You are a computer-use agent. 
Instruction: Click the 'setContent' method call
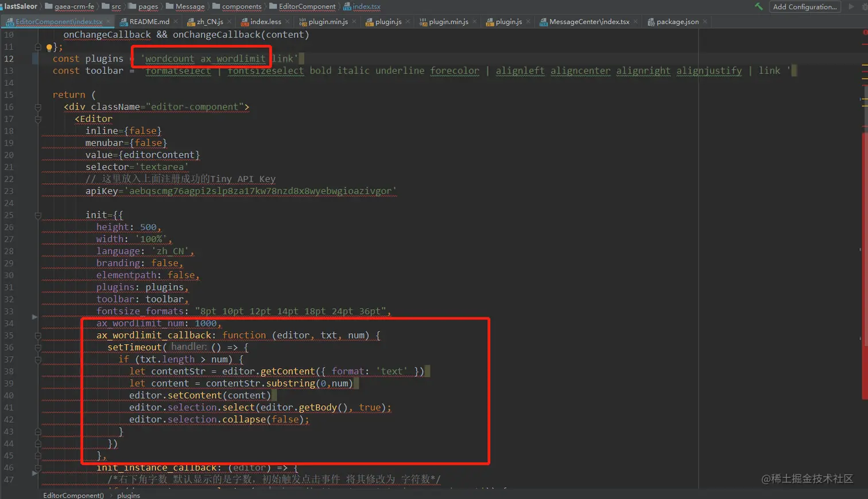tap(195, 396)
